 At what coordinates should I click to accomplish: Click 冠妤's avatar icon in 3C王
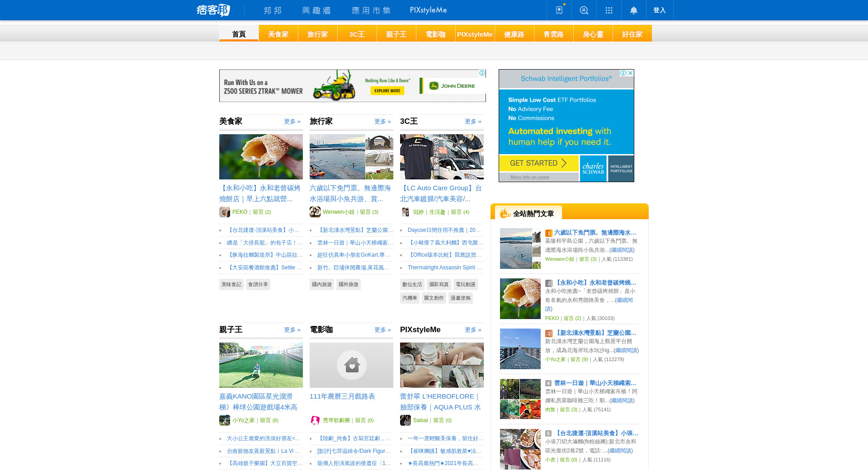click(406, 212)
